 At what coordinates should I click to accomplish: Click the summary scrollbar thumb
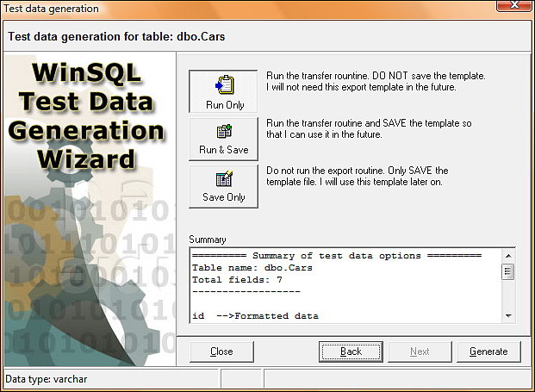(x=508, y=271)
